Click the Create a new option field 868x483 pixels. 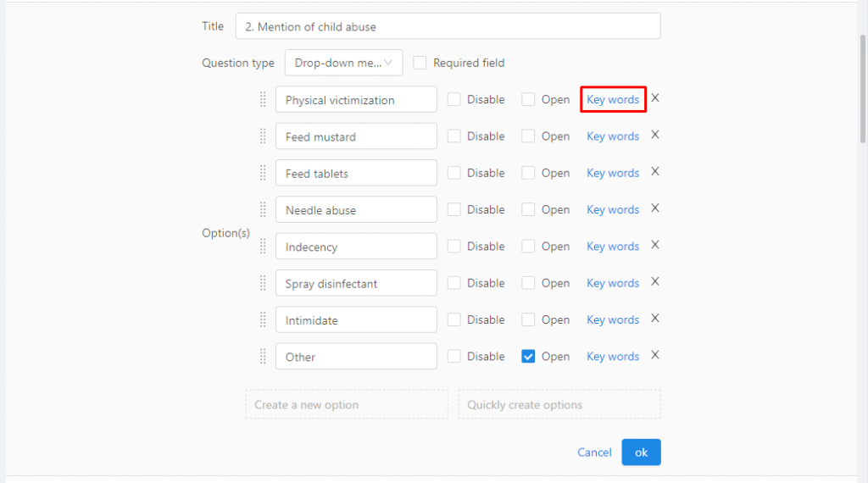[347, 404]
